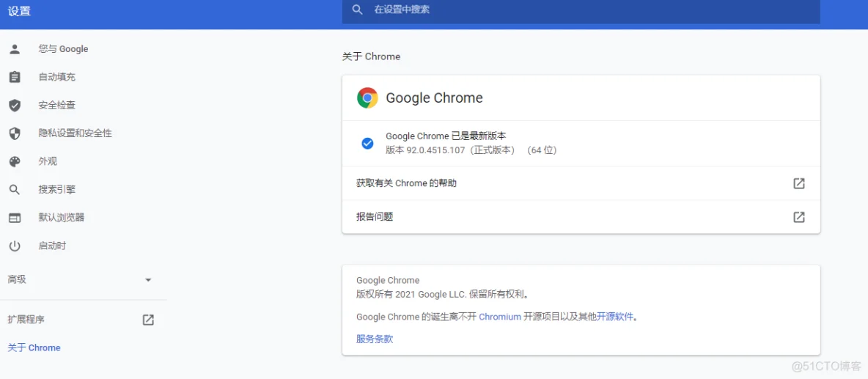Focus the 在设置中搜索 search field
The image size is (868, 379).
(x=581, y=10)
